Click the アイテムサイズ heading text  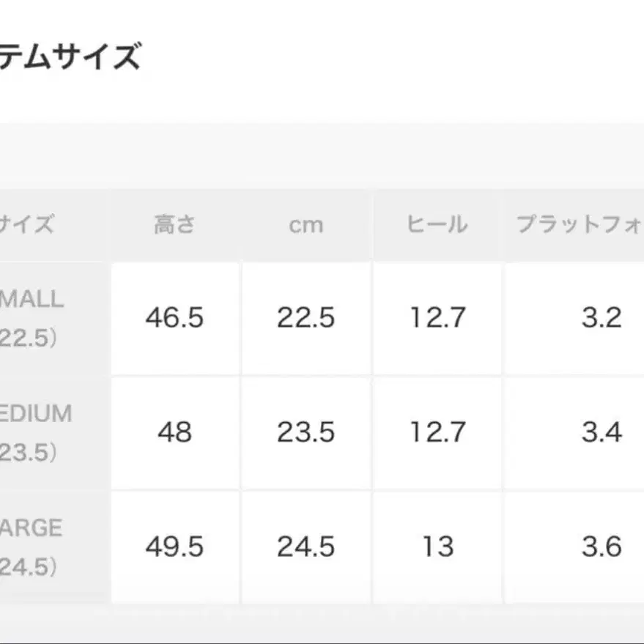pos(70,57)
